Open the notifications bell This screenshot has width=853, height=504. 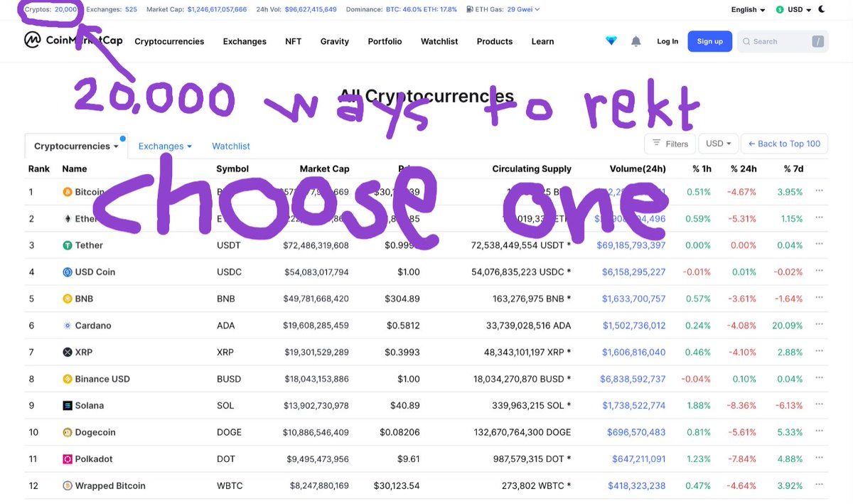(636, 41)
